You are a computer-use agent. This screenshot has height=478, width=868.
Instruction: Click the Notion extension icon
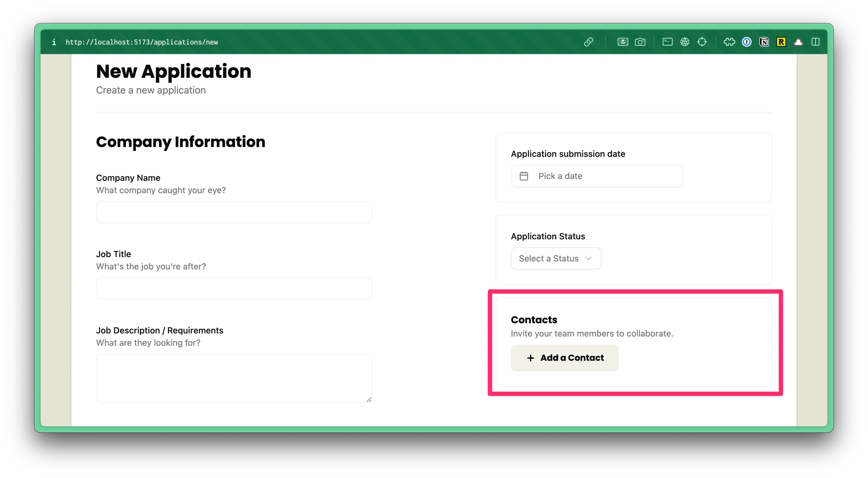coord(764,42)
